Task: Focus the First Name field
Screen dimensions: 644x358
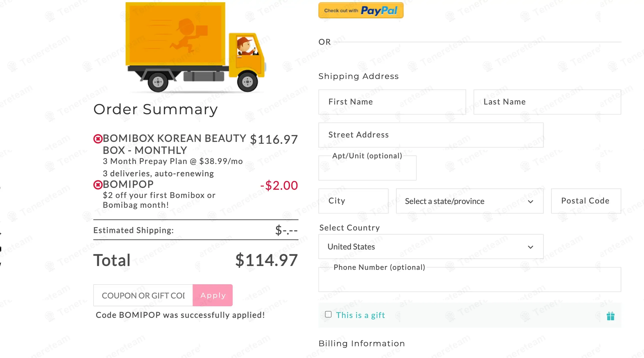Action: pos(392,102)
